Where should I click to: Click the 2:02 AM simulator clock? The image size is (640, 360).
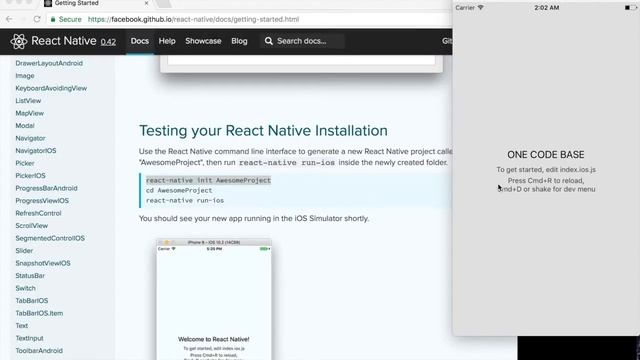tap(547, 7)
